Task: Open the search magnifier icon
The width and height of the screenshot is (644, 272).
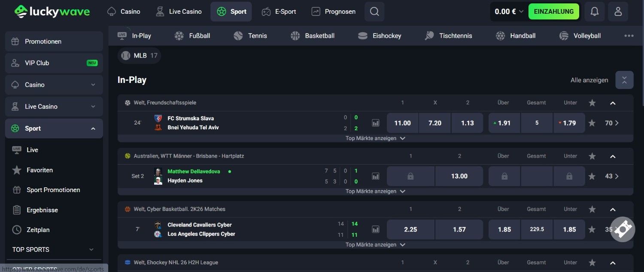Action: coord(374,12)
